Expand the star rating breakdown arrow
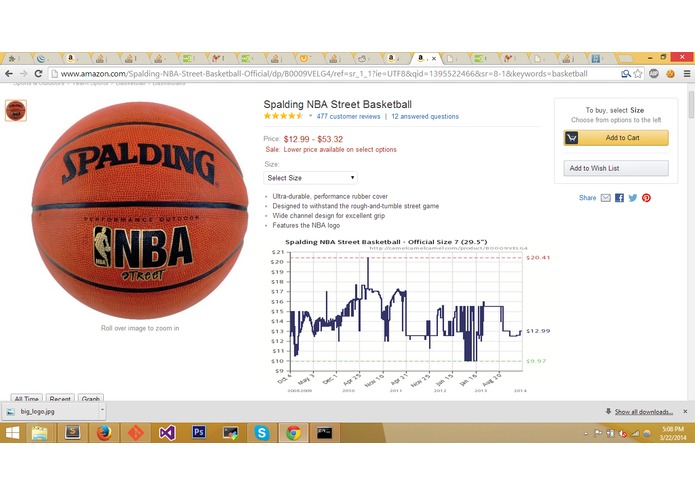Screen dimensions: 695x494 310,116
